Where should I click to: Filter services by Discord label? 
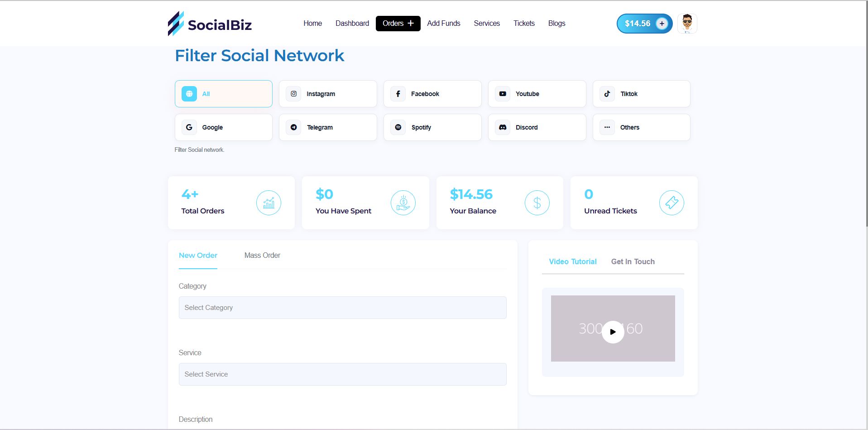pyautogui.click(x=527, y=127)
